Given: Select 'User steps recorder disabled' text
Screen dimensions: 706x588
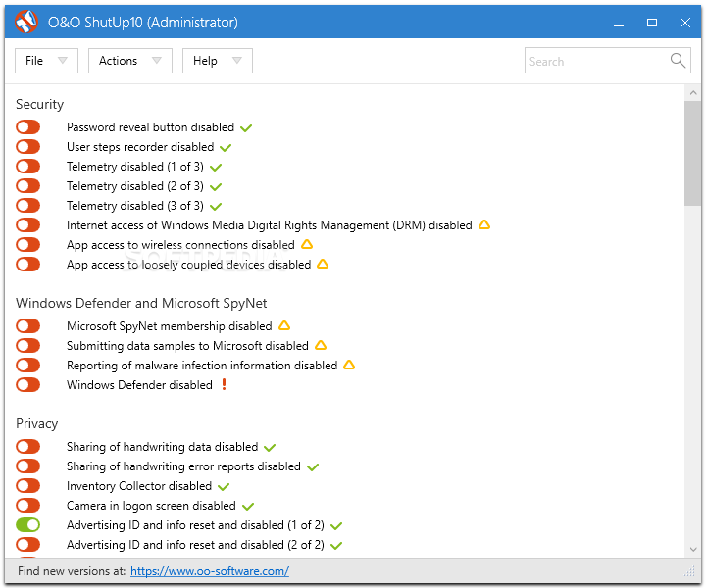Looking at the screenshot, I should pos(140,147).
